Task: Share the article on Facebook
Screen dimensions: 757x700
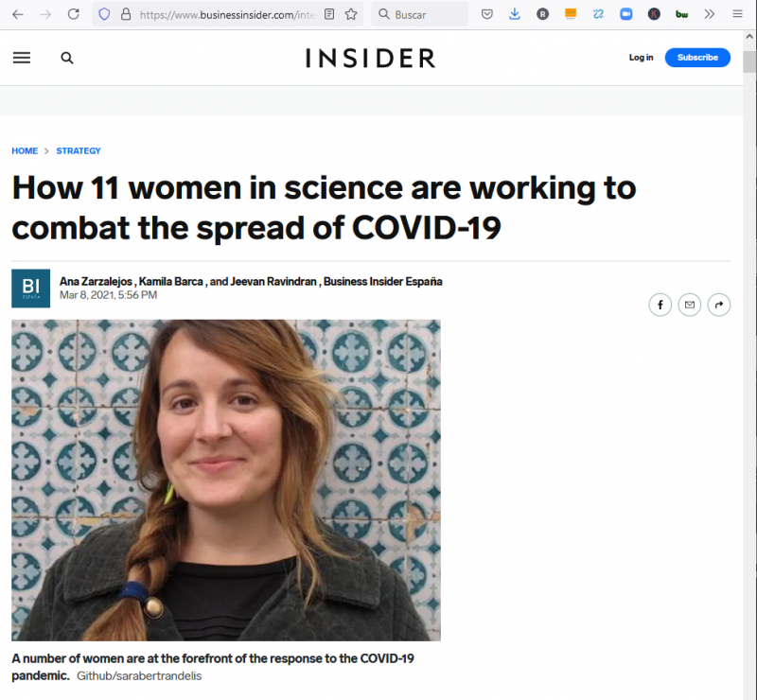Action: tap(660, 305)
